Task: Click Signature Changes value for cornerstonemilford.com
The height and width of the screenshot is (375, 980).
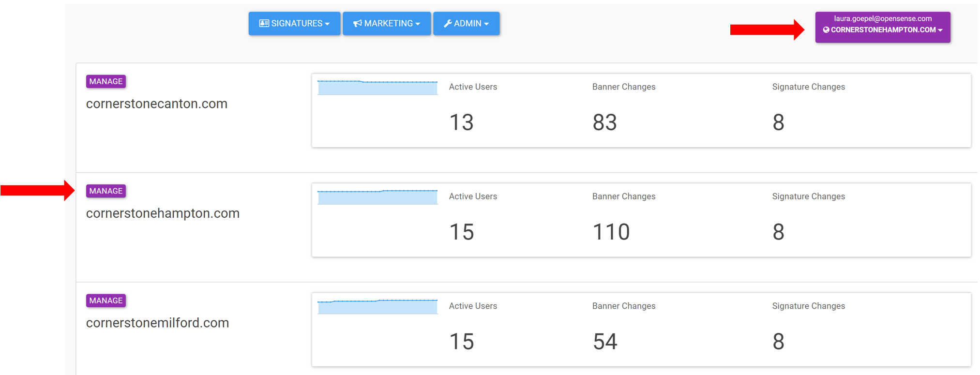Action: (x=778, y=342)
